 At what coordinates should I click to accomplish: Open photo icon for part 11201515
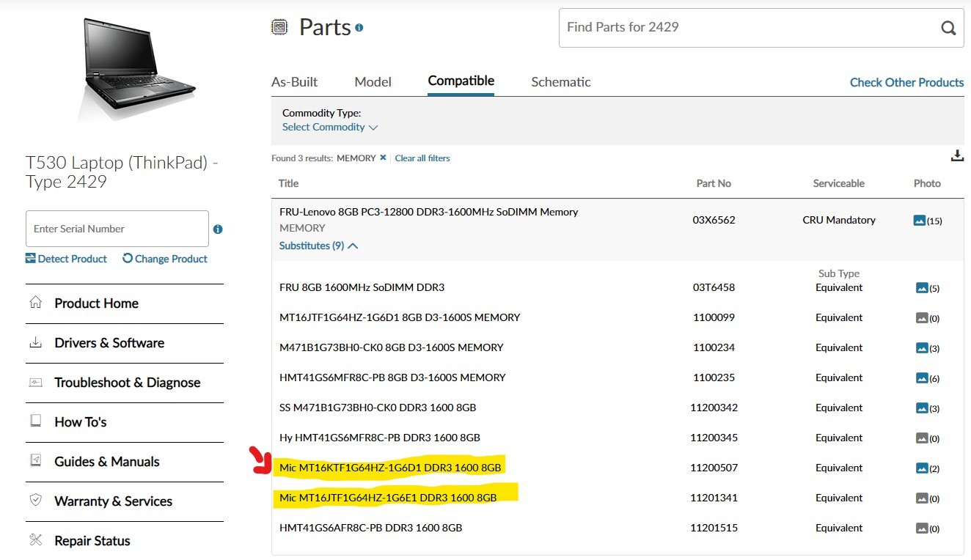(928, 528)
